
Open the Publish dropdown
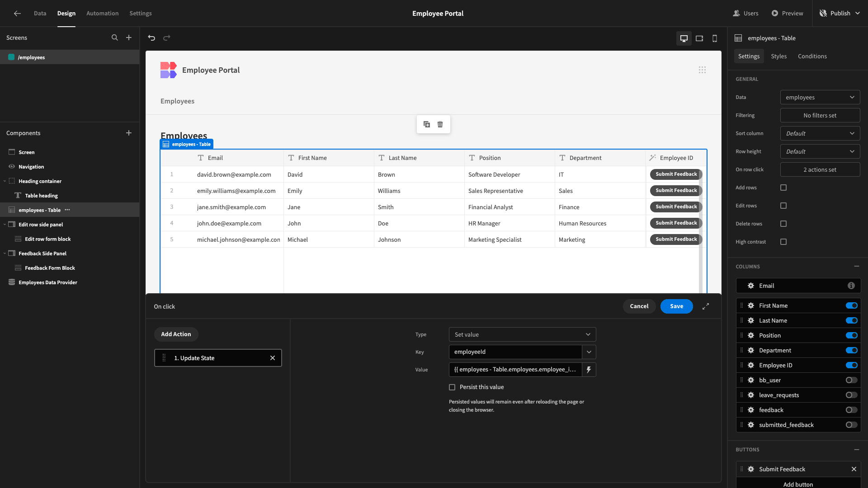pyautogui.click(x=840, y=14)
